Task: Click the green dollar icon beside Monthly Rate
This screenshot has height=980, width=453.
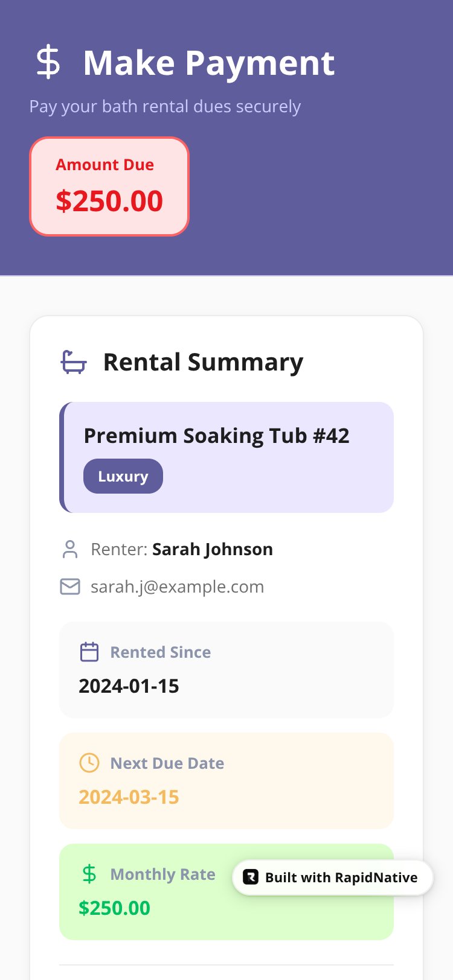Action: (89, 874)
